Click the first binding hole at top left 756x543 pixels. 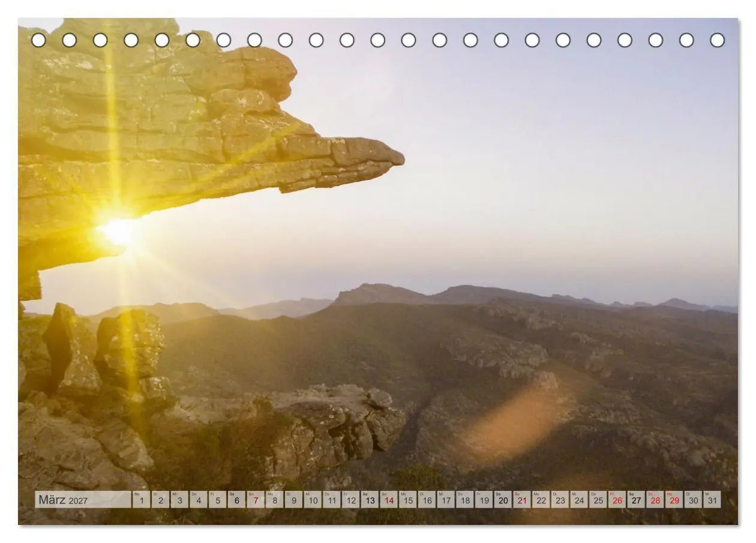click(x=38, y=40)
